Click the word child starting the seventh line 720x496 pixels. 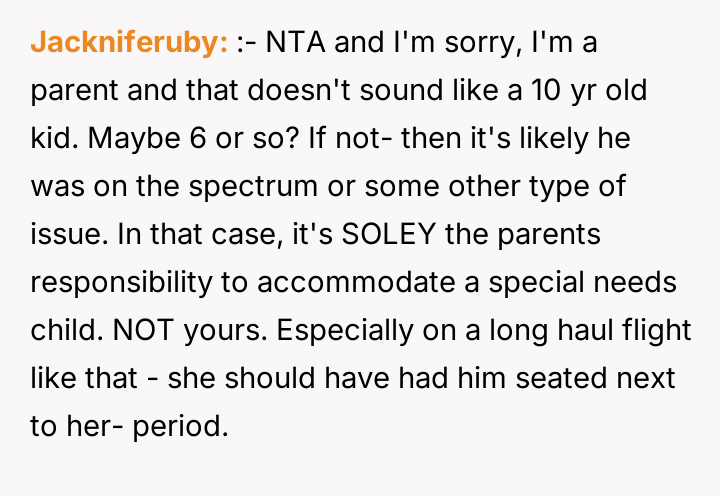click(61, 331)
